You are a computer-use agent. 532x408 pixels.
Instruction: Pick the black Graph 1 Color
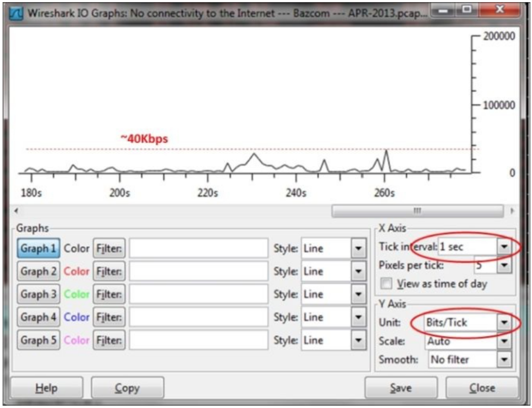pos(77,248)
